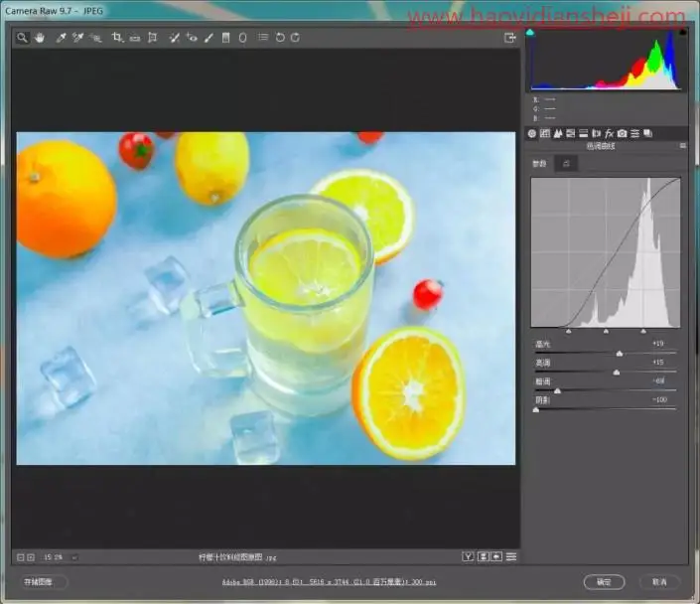Open the Lens Corrections panel tab
700x604 pixels.
pos(596,133)
